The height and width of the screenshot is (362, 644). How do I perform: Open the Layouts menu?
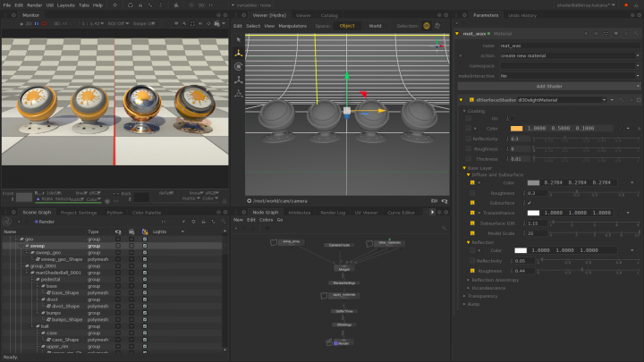point(65,4)
